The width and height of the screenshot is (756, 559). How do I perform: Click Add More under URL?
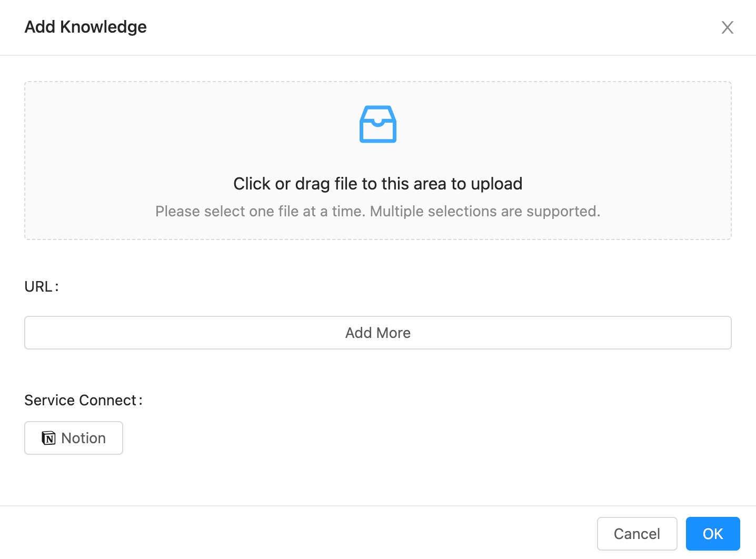click(x=377, y=333)
